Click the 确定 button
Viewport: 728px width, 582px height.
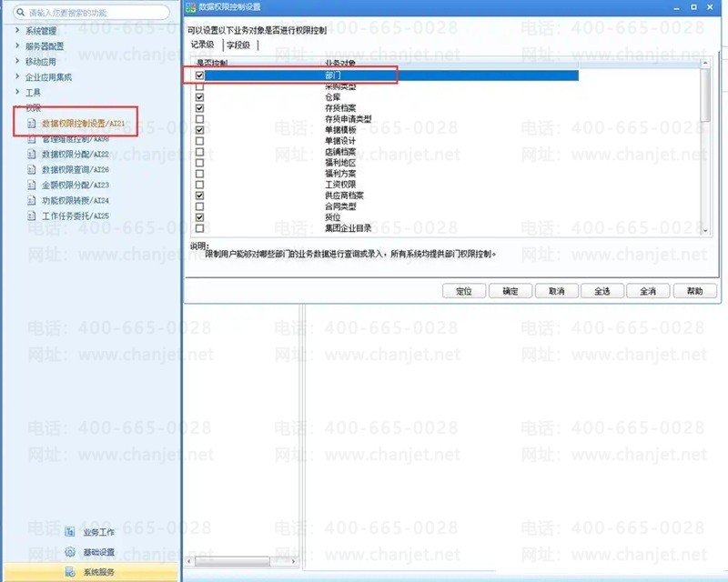(x=511, y=291)
